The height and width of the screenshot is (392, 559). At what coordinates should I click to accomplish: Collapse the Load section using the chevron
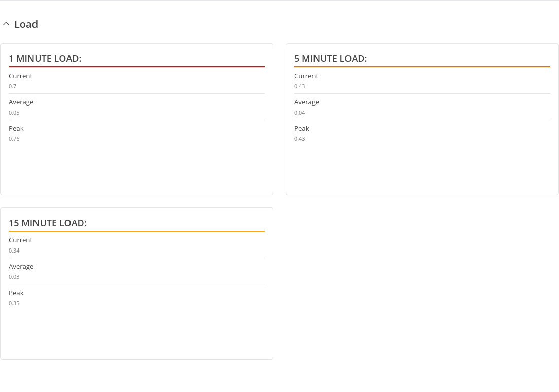point(6,24)
